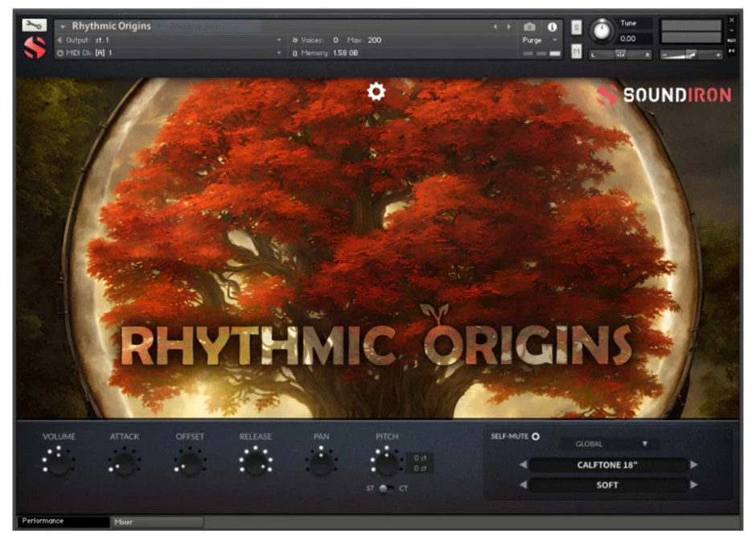Open the wrench edit-mode icon
The height and width of the screenshot is (539, 756).
click(x=35, y=25)
